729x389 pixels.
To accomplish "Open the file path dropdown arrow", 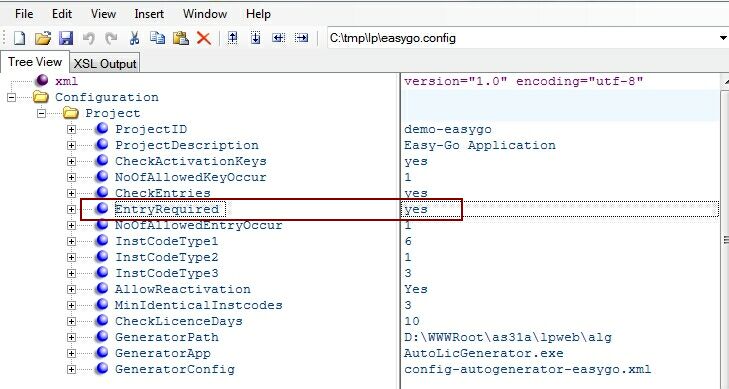I will 723,38.
